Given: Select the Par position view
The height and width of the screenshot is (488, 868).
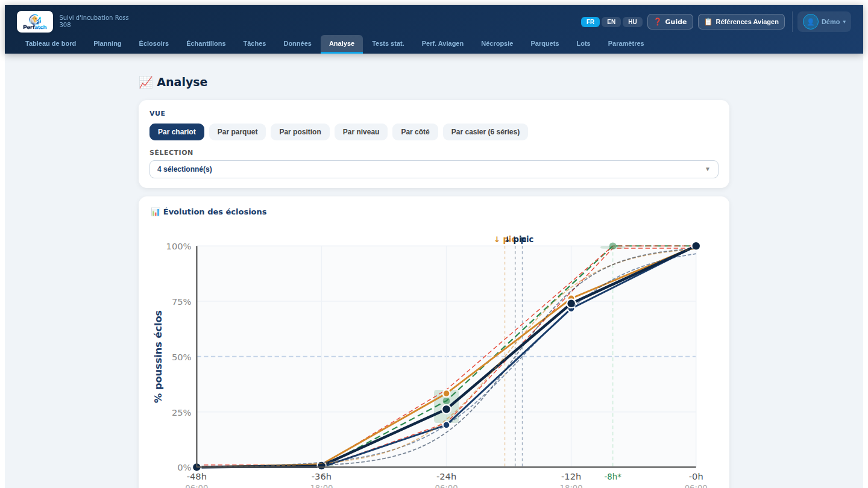Looking at the screenshot, I should pos(300,132).
